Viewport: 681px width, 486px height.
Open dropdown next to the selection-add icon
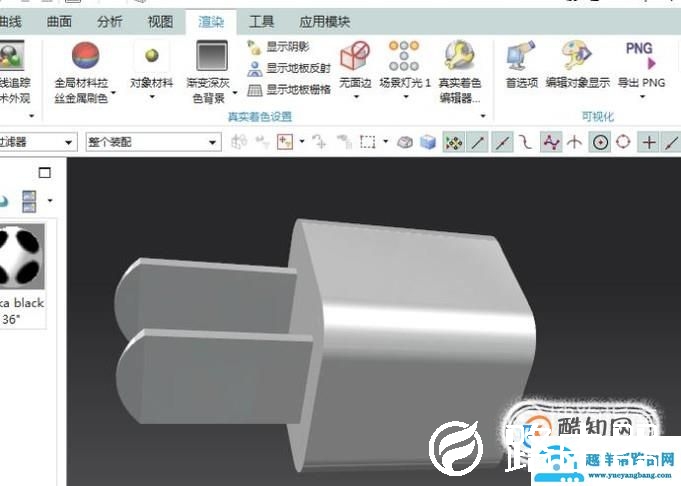click(302, 141)
